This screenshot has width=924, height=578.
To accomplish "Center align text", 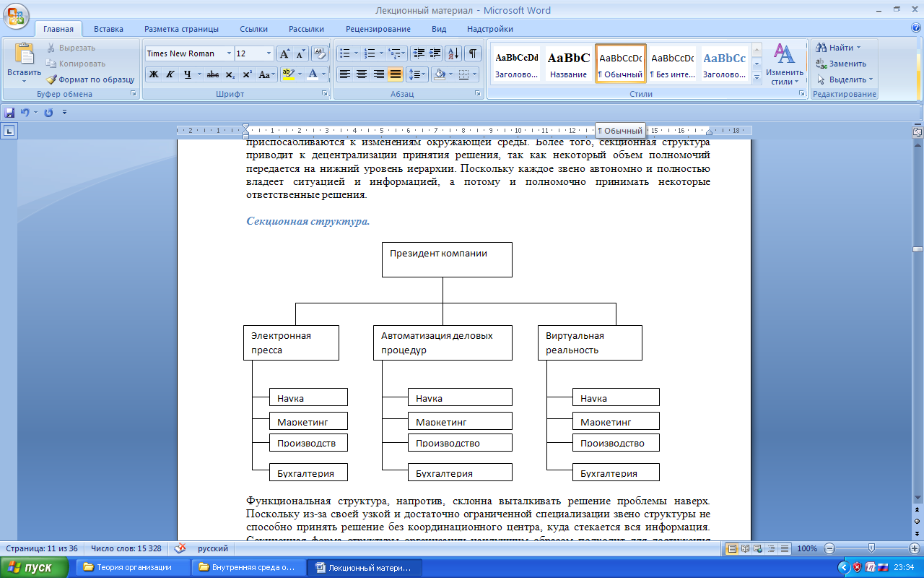I will pos(362,74).
